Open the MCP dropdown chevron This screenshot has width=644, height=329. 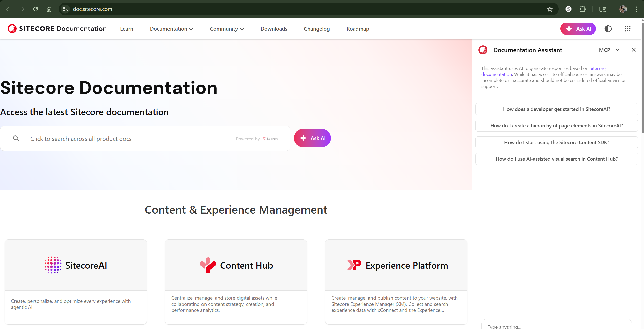point(617,50)
